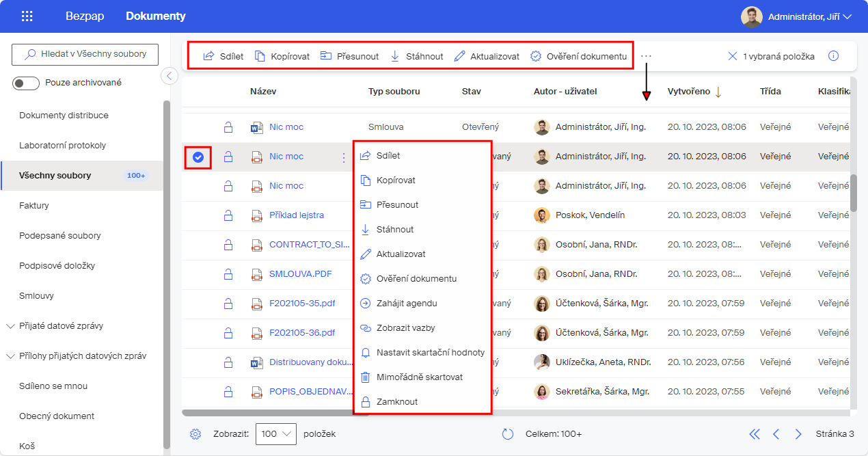Click the lock icon of F202105-35.pdf row

click(228, 304)
